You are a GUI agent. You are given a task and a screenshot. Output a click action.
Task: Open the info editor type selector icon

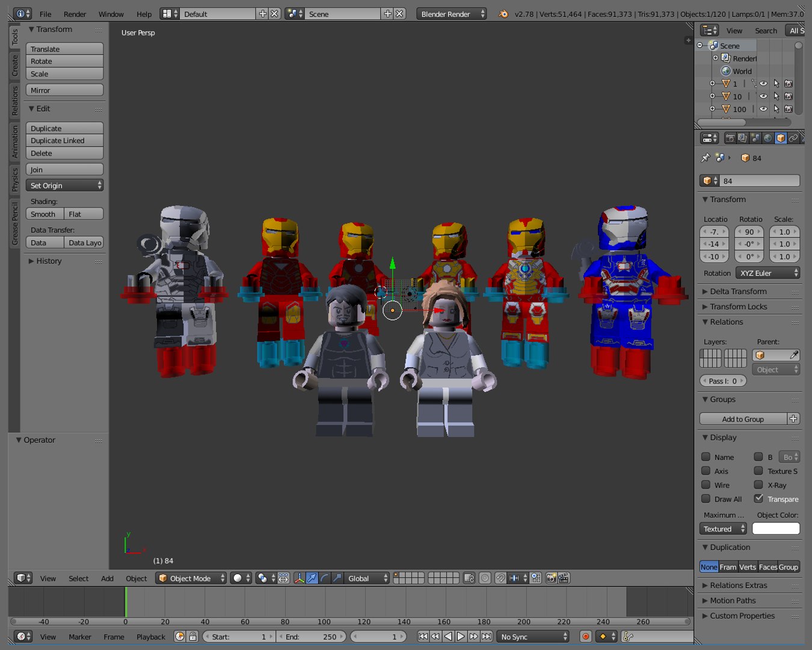(x=22, y=13)
